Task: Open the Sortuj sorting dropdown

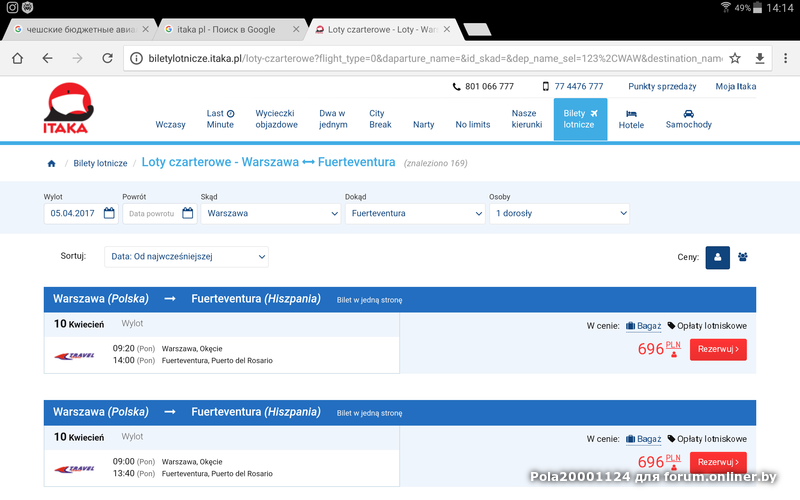Action: click(186, 257)
